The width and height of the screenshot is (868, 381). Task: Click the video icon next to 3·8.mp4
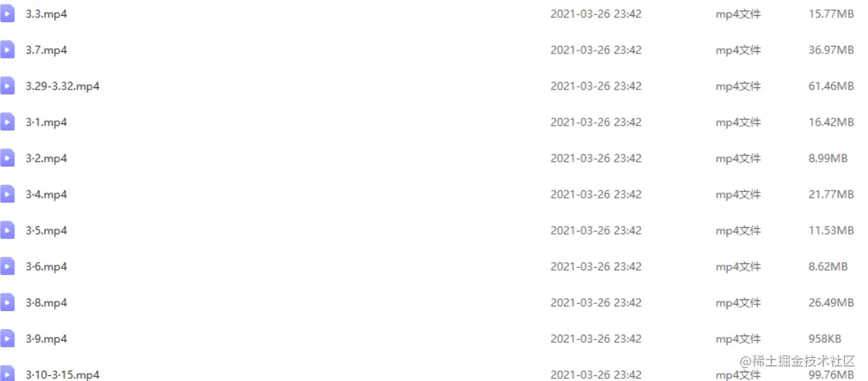point(7,302)
